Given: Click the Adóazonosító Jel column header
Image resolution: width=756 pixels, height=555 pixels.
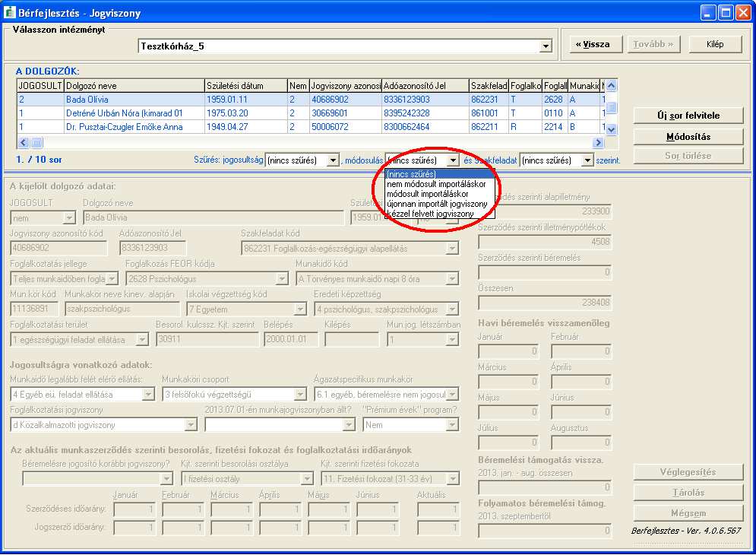Looking at the screenshot, I should click(425, 86).
